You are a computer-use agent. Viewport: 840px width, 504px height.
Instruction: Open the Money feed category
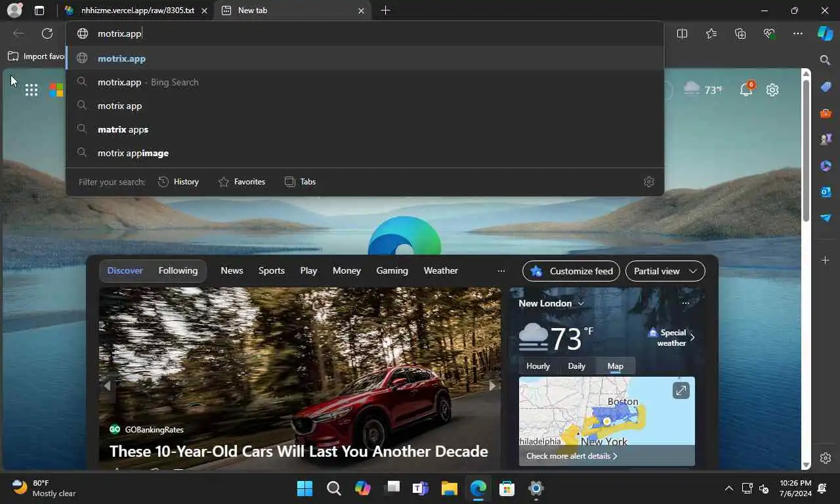(346, 270)
